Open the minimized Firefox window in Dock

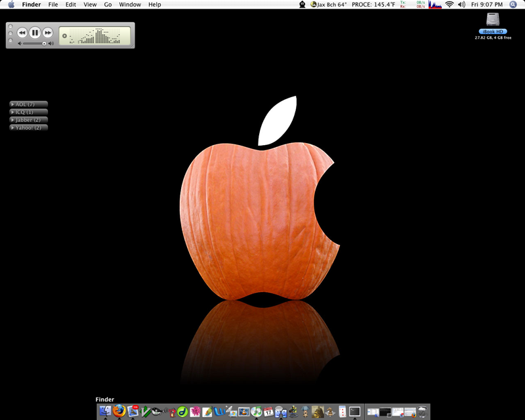click(410, 411)
